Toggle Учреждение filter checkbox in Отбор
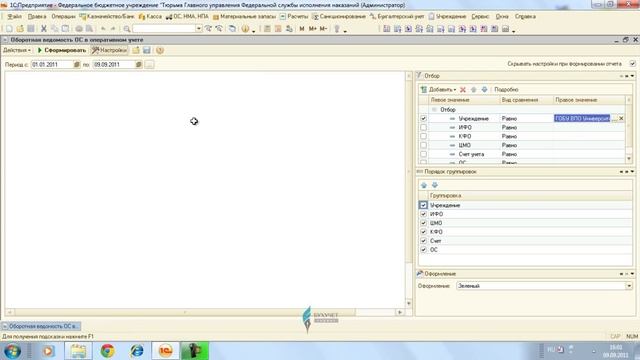The height and width of the screenshot is (360, 640). [x=423, y=118]
